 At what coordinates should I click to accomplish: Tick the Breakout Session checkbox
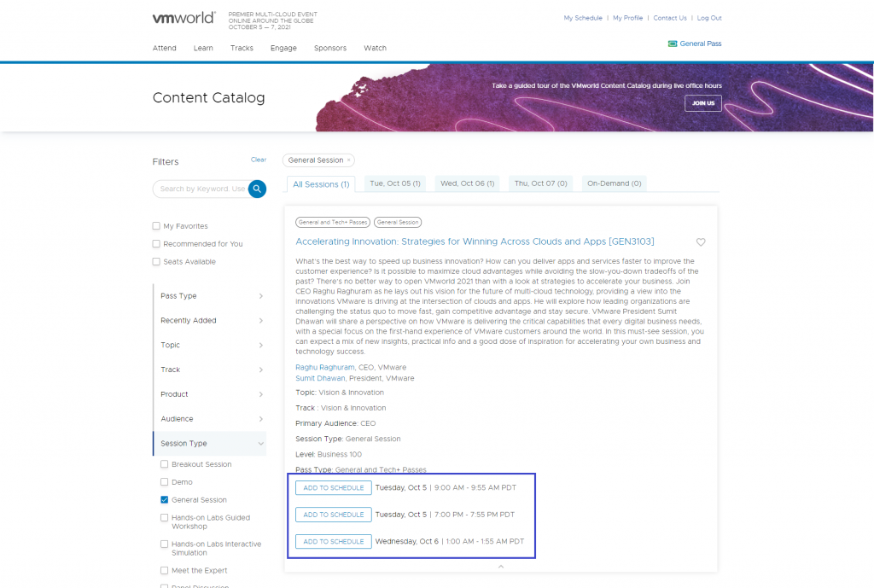coord(165,465)
